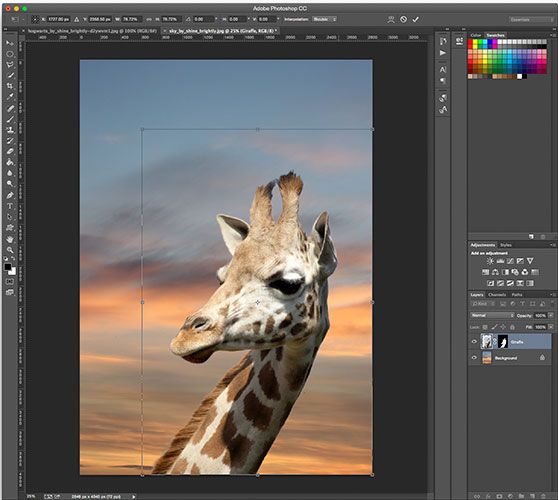Switch to the Styles tab

[505, 245]
